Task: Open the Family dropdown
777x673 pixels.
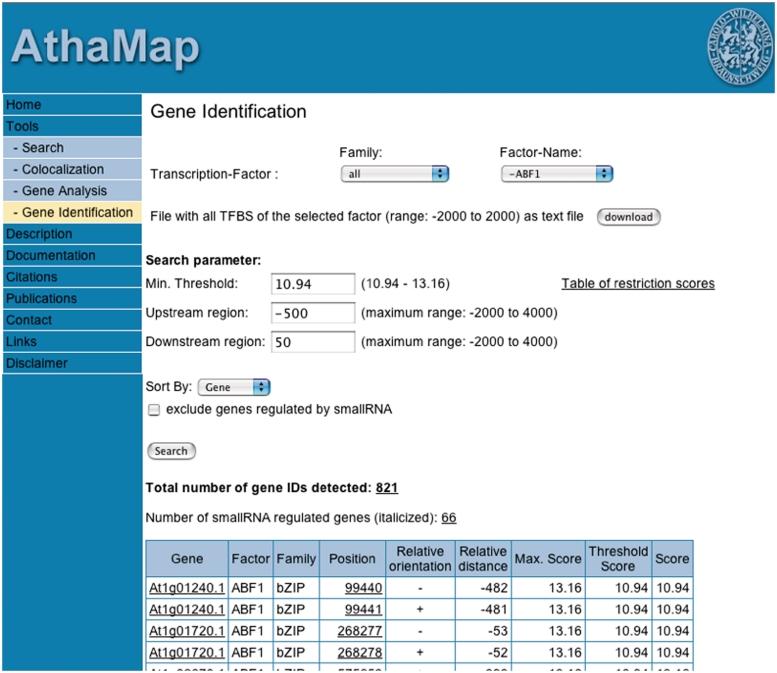Action: (x=395, y=174)
